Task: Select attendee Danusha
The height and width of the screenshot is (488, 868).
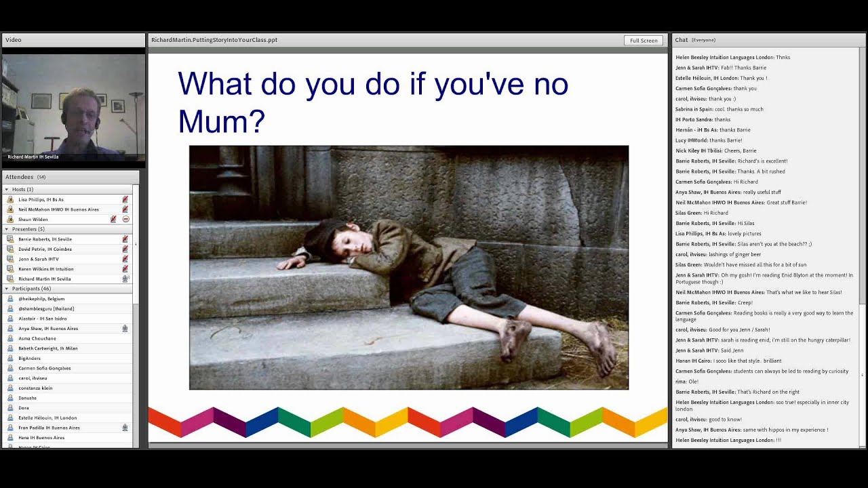Action: [28, 398]
